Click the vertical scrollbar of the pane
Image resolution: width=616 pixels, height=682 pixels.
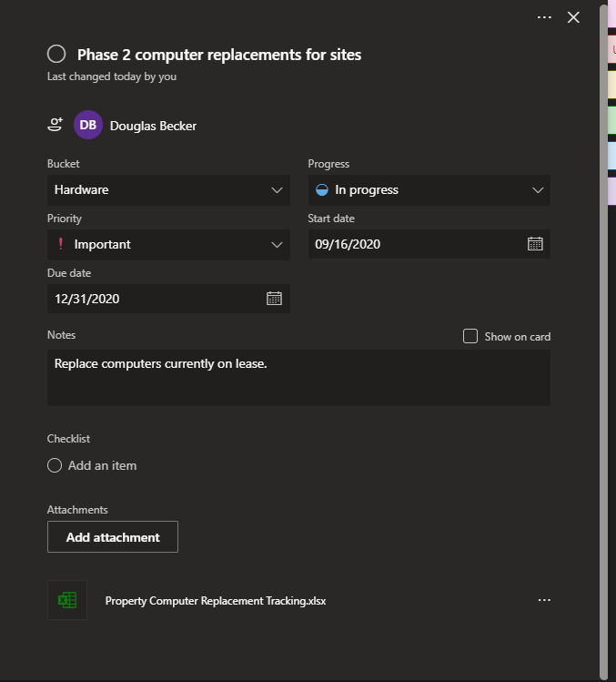(603, 337)
